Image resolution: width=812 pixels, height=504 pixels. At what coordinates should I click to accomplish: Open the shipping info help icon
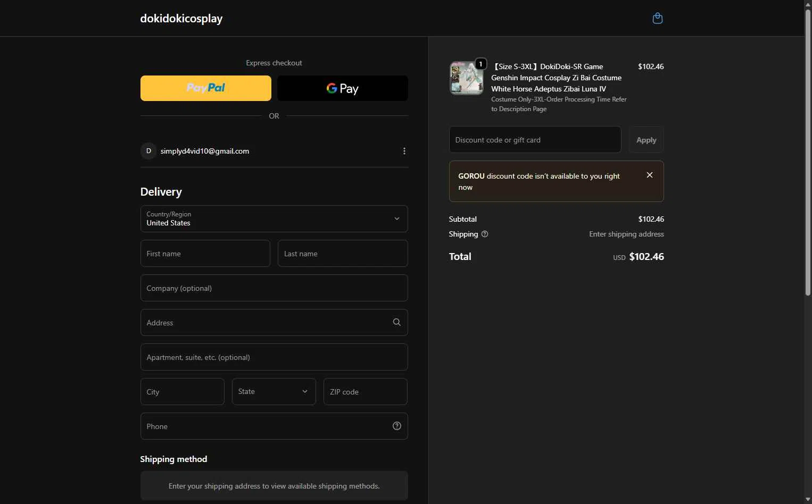click(x=485, y=234)
